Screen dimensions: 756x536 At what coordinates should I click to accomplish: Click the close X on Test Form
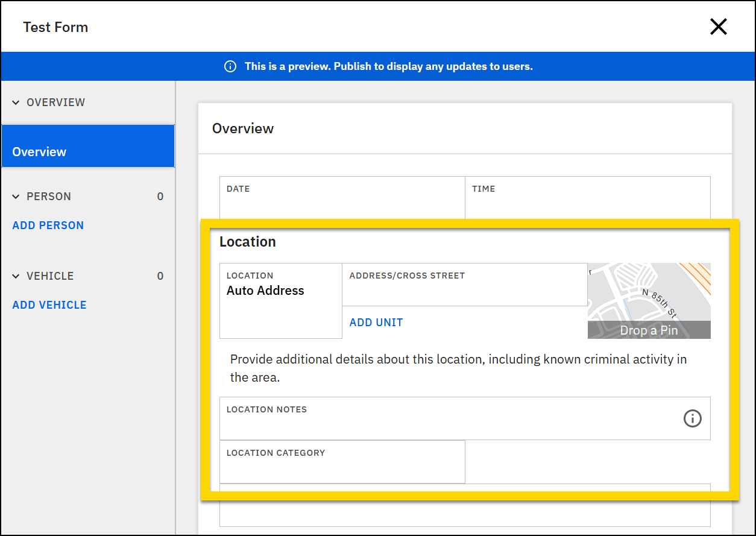coord(719,27)
